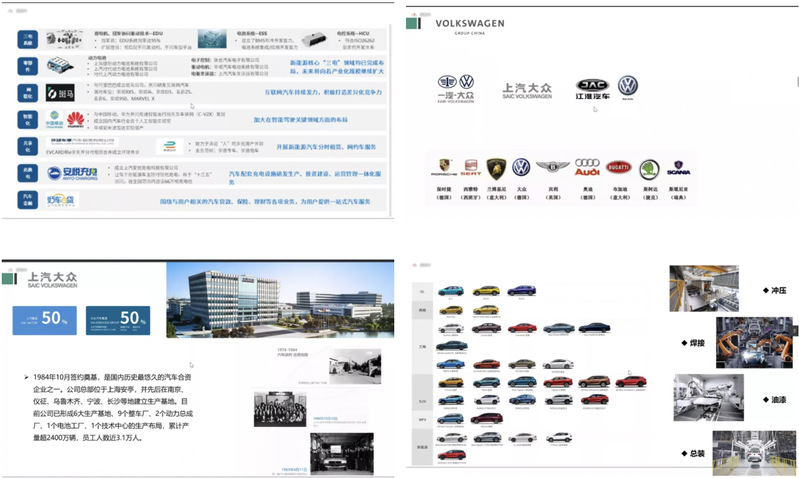Click the 好车e贷 logo
This screenshot has width=799, height=478.
tap(60, 200)
